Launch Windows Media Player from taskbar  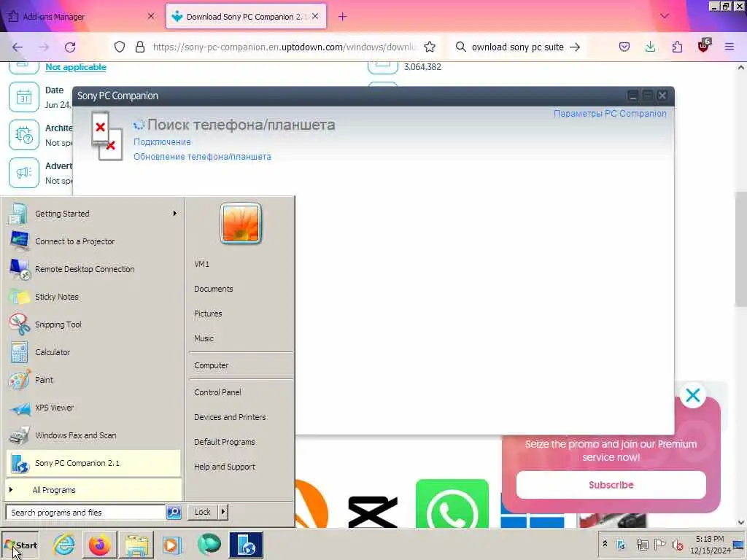point(172,545)
